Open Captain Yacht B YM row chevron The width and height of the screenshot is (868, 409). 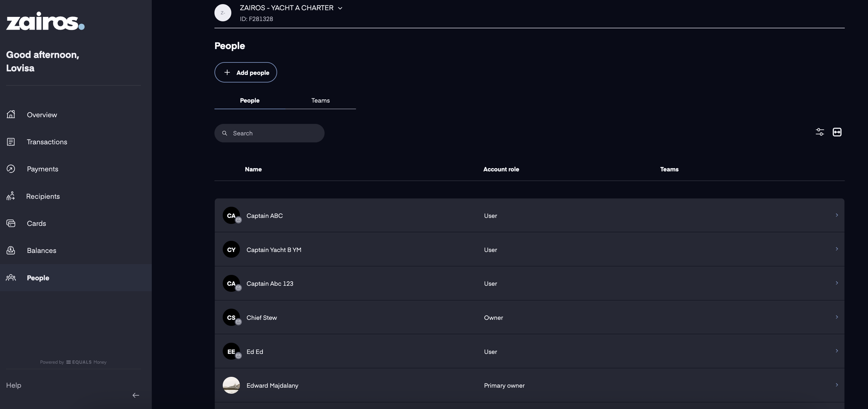point(837,249)
